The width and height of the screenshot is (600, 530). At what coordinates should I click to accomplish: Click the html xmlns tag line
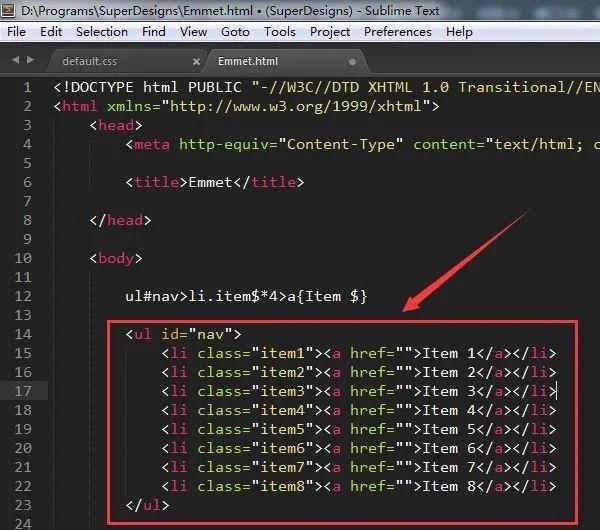point(246,106)
